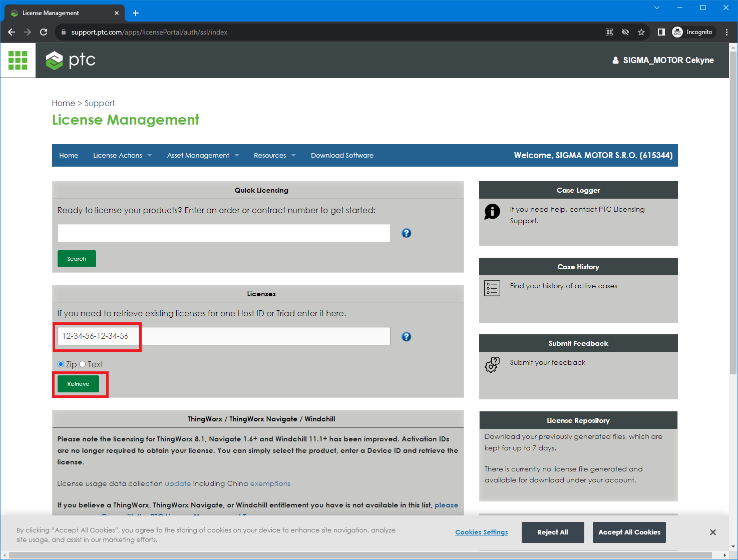Click the user icon beside SIGMA_MOTOR Cekyne

point(615,60)
